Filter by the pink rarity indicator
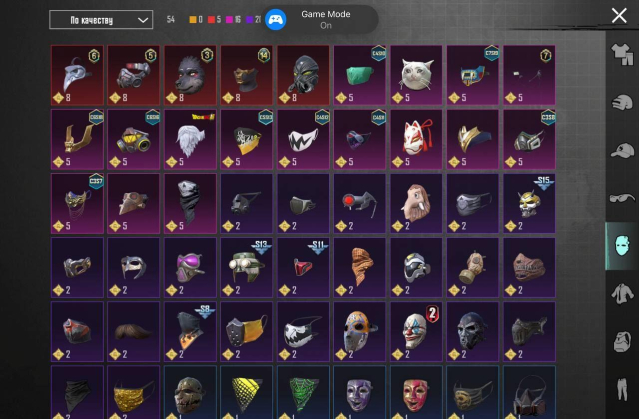 [x=229, y=20]
